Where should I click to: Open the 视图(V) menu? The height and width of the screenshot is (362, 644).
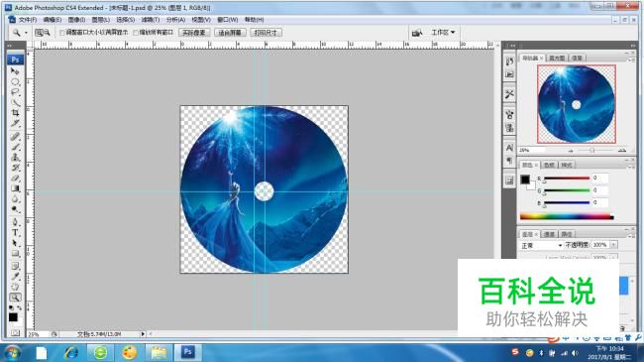201,20
